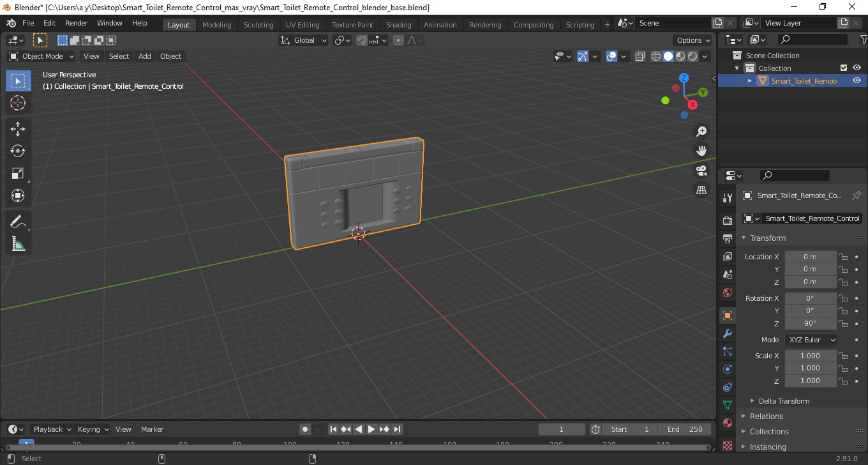The height and width of the screenshot is (465, 868).
Task: Switch to wireframe viewport shading
Action: click(655, 56)
